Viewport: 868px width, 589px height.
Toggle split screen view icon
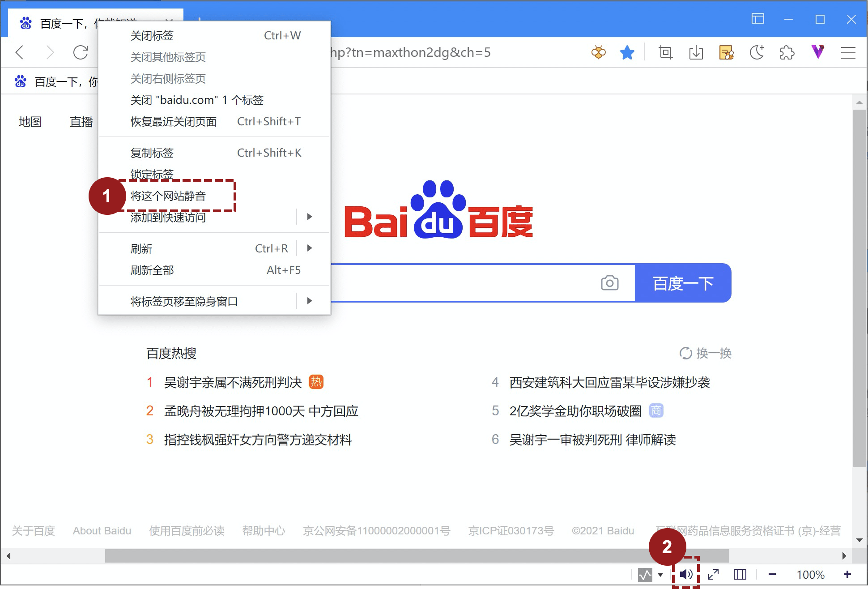point(740,574)
